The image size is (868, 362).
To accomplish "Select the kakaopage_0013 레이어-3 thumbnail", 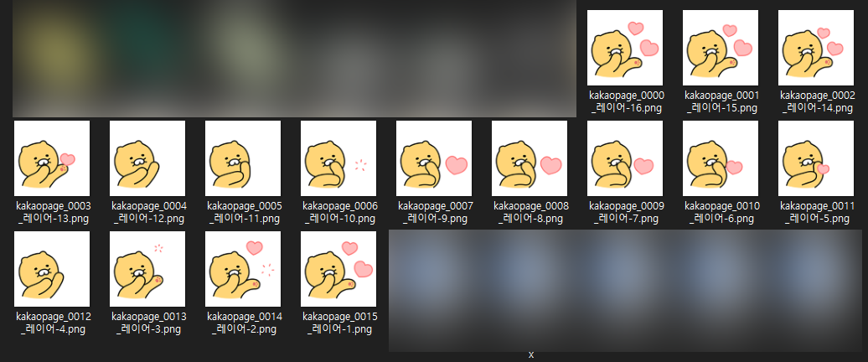I will [147, 269].
